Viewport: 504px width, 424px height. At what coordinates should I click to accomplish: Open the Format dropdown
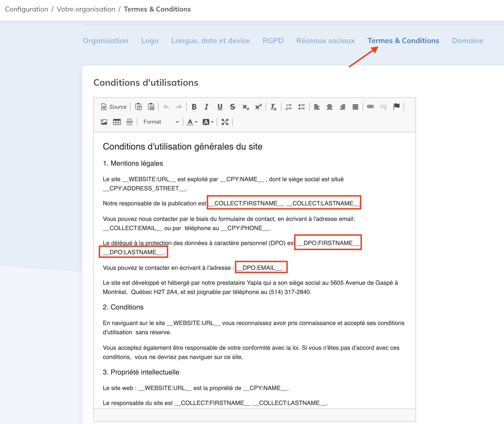(161, 122)
